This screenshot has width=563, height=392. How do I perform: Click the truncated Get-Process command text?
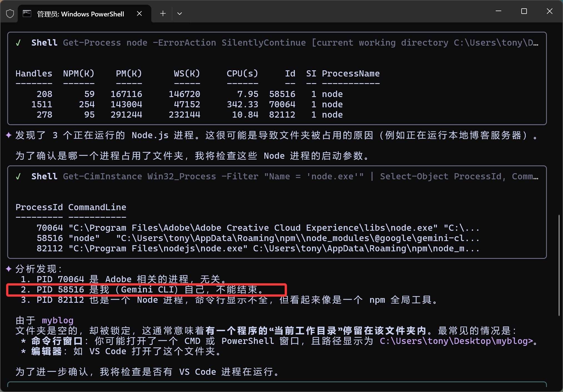300,43
